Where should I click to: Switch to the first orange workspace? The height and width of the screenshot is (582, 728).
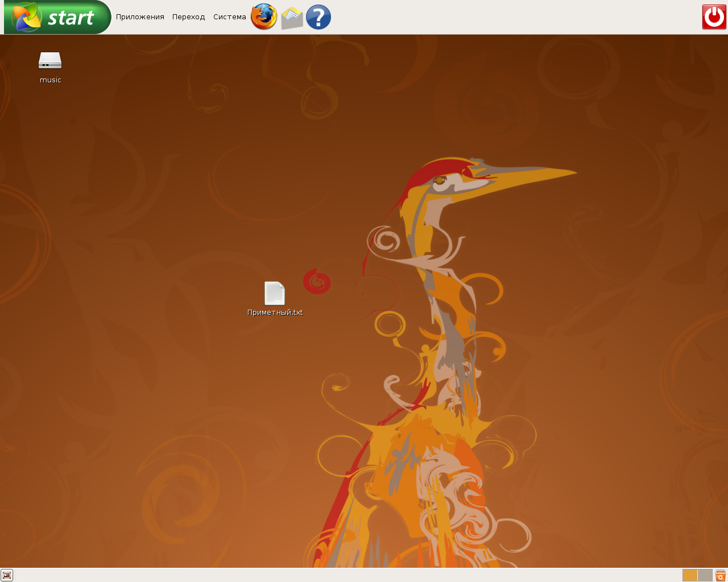tap(690, 575)
